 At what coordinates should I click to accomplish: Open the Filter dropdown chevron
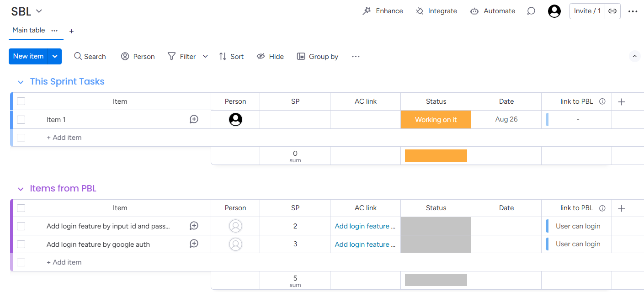pos(205,56)
